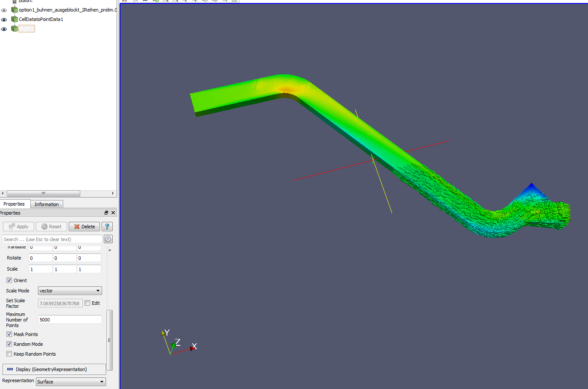
Task: Show the option1_buhnen source with eye icon
Action: (x=4, y=10)
